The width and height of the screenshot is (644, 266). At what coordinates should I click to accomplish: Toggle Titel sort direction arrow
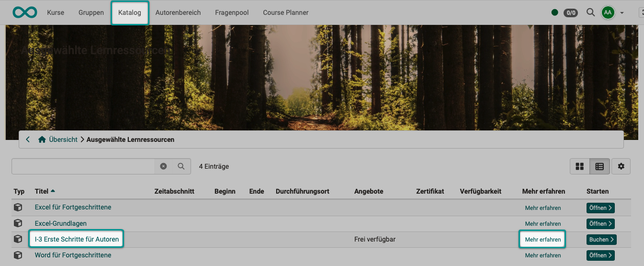click(x=53, y=191)
